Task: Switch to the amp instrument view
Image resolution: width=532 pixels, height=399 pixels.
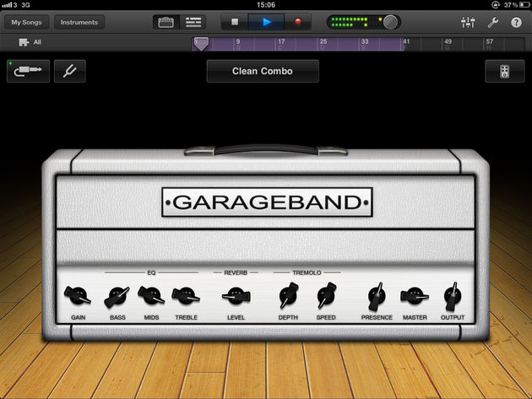Action: tap(168, 22)
